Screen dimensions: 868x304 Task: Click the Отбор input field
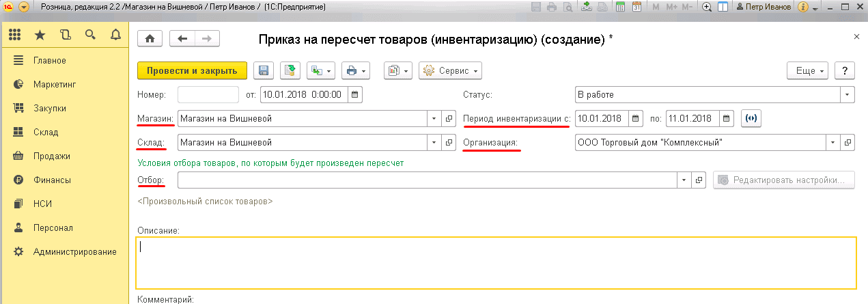[427, 180]
